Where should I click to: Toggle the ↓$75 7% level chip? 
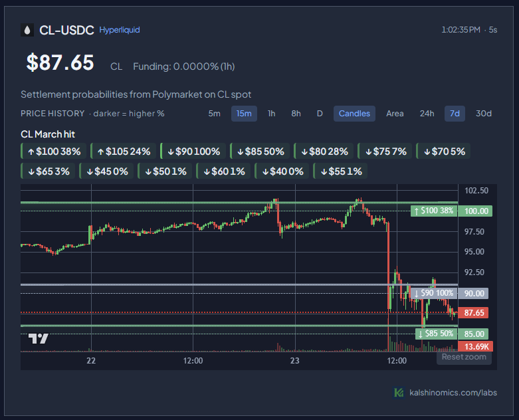[x=385, y=152]
